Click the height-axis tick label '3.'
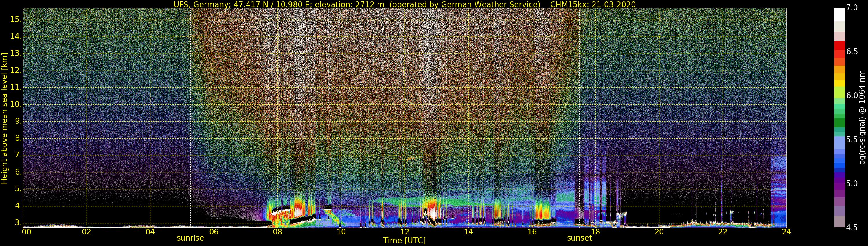Image resolution: width=868 pixels, height=246 pixels. coord(18,223)
